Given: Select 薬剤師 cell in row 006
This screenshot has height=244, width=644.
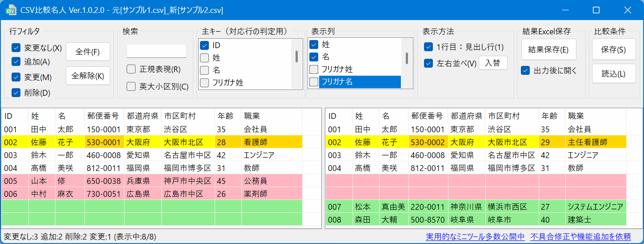Looking at the screenshot, I should pos(272,194).
